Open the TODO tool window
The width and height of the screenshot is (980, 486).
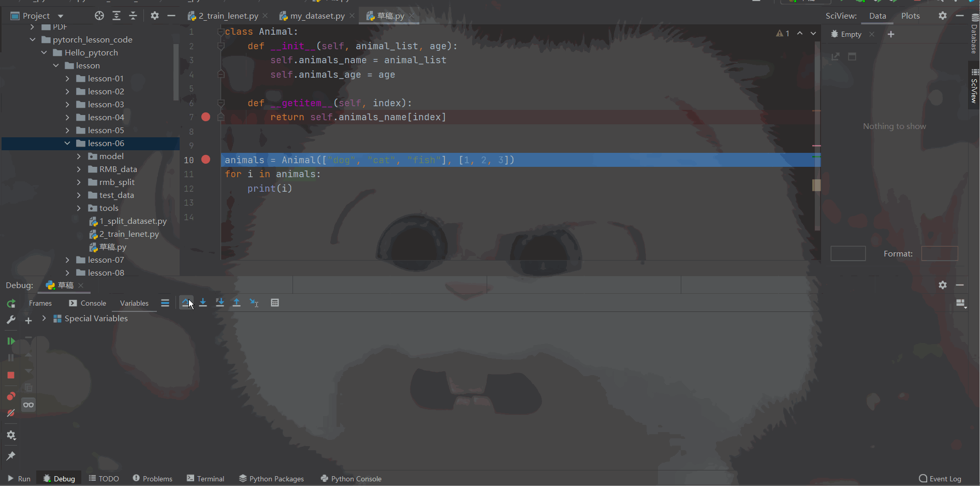104,479
